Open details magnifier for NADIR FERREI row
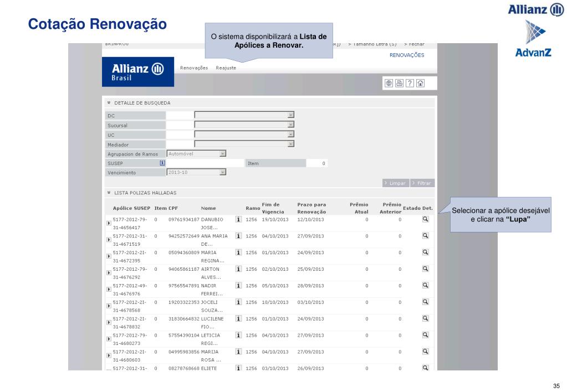The image size is (567, 392). click(x=426, y=286)
